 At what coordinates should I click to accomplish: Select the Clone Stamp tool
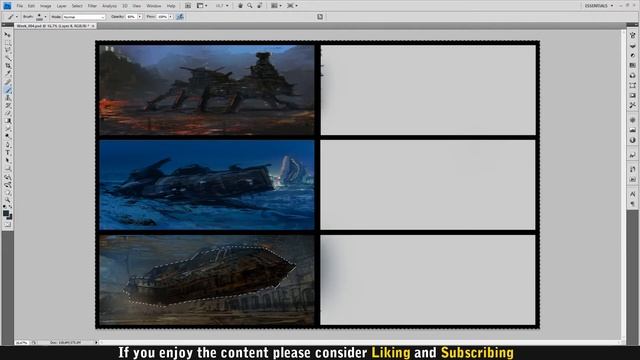click(x=7, y=98)
